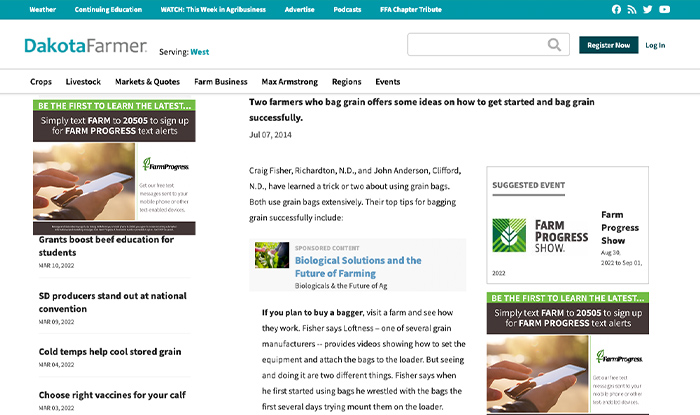Image resolution: width=700 pixels, height=415 pixels.
Task: Open the RSS feed icon
Action: tap(632, 9)
